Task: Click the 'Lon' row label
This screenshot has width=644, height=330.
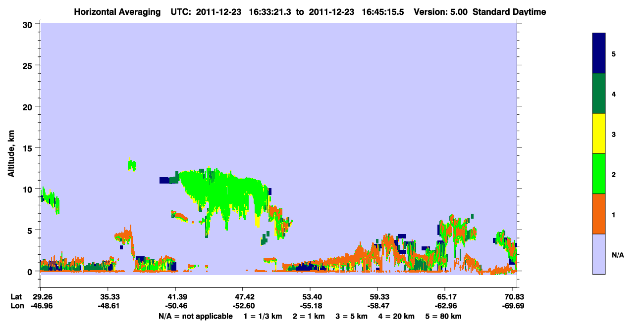Action: (16, 306)
